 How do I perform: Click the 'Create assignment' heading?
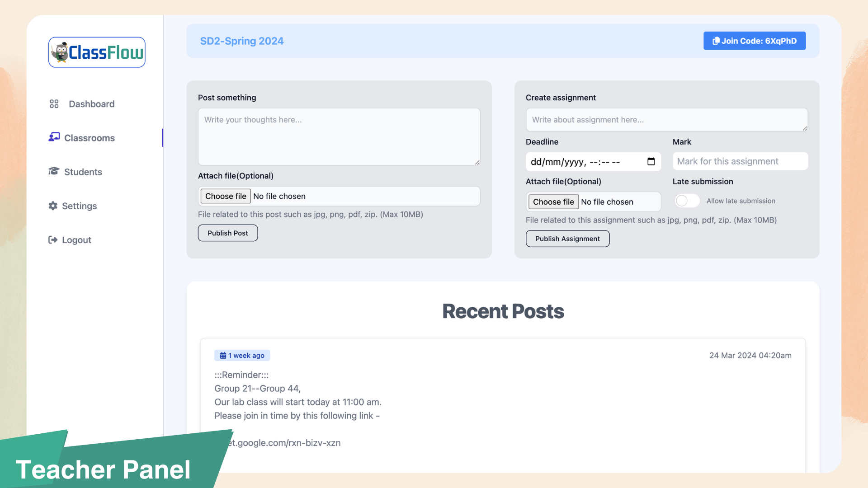pyautogui.click(x=561, y=98)
